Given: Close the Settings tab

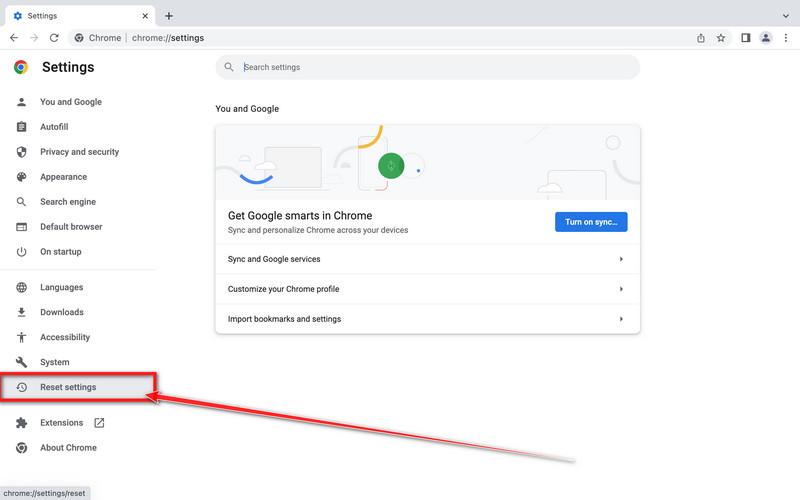Looking at the screenshot, I should 145,16.
